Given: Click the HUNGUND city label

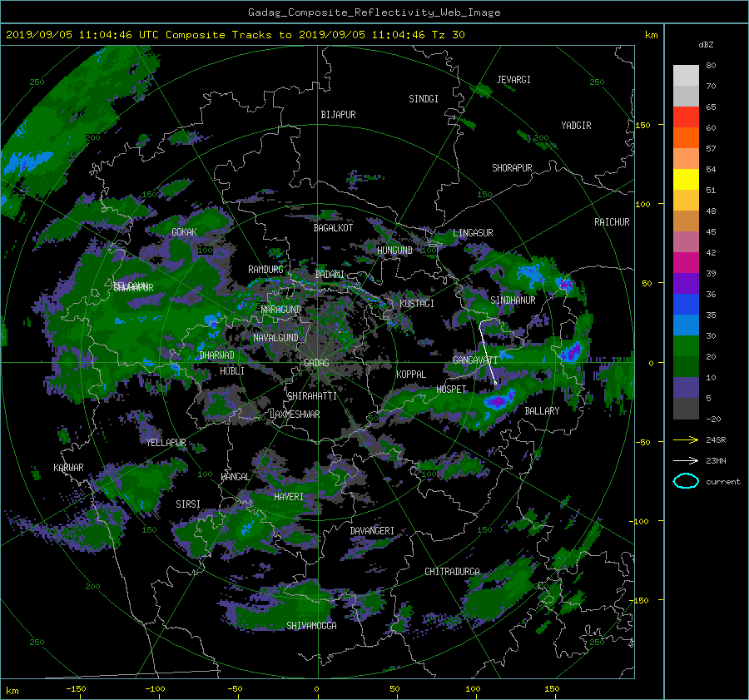Looking at the screenshot, I should click(394, 251).
